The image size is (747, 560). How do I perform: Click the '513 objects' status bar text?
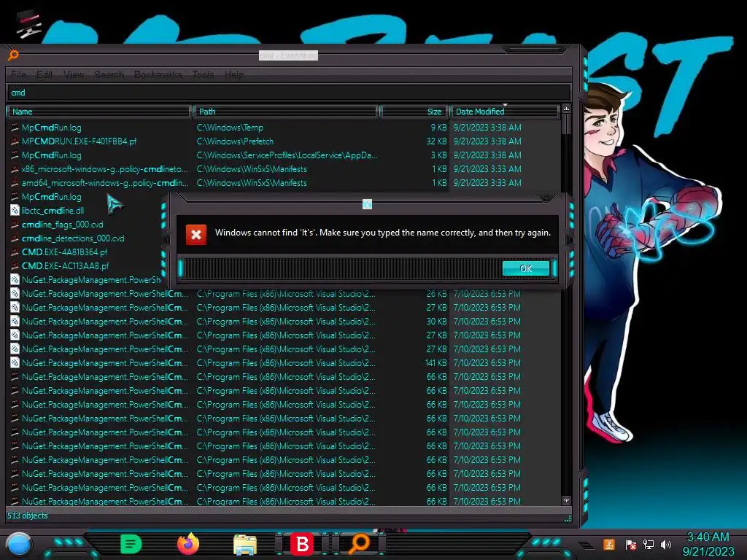(x=28, y=516)
